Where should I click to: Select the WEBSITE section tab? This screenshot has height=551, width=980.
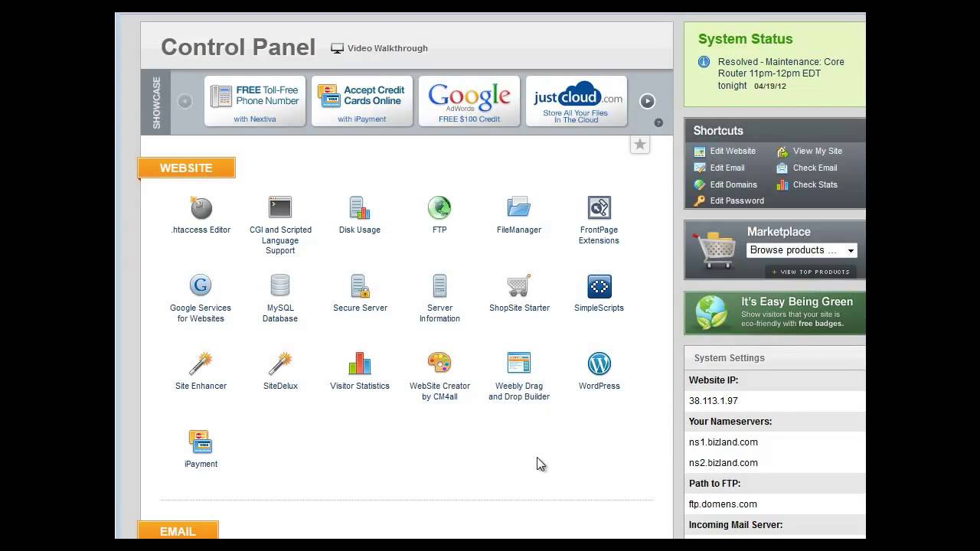point(186,168)
